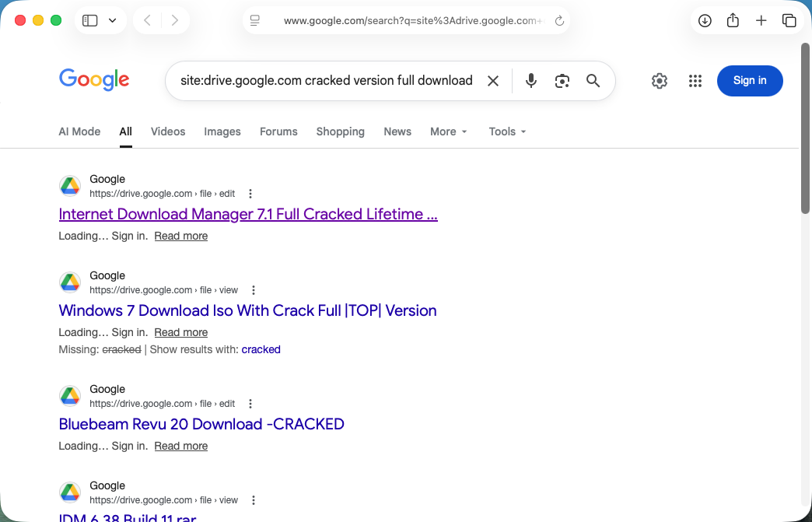Open three-dot menu for Bluebeam Revu result
This screenshot has width=812, height=522.
(250, 404)
